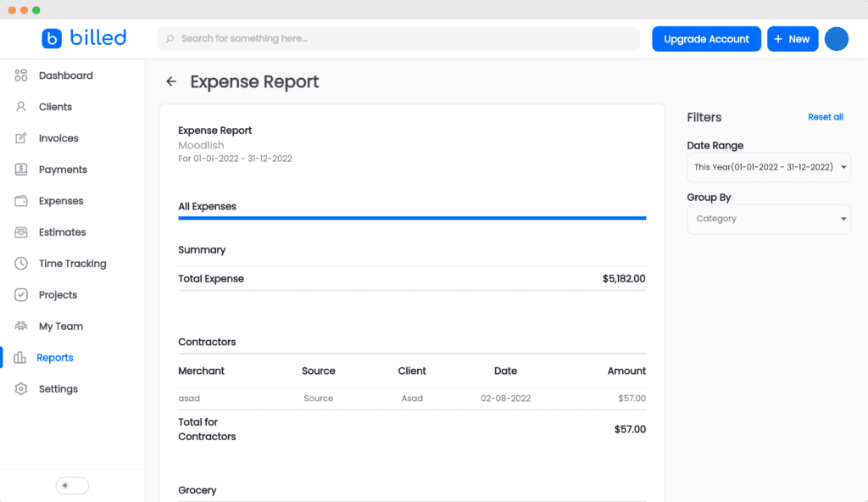This screenshot has width=868, height=502.
Task: Click the Reset all link in Filters
Action: [825, 117]
